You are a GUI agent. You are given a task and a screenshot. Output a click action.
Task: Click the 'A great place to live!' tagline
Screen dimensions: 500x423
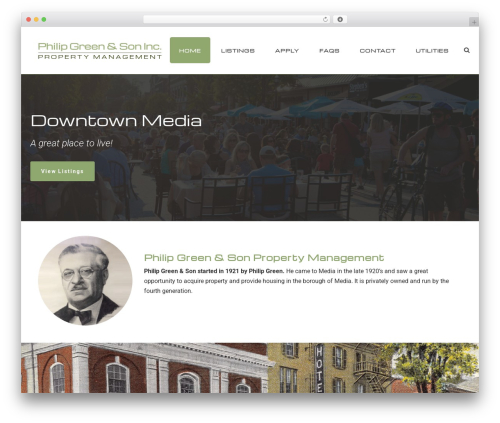pos(71,143)
